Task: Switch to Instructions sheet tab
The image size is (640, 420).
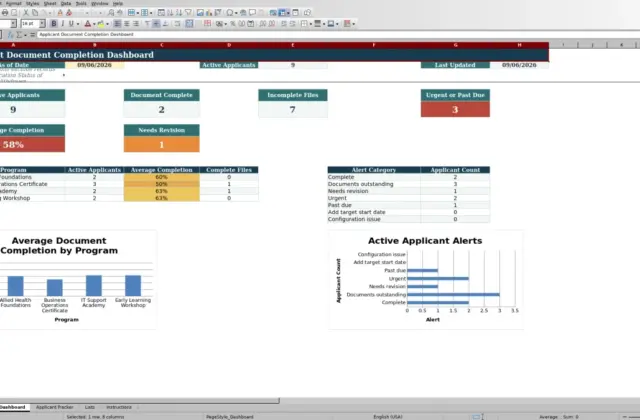Action: (119, 407)
